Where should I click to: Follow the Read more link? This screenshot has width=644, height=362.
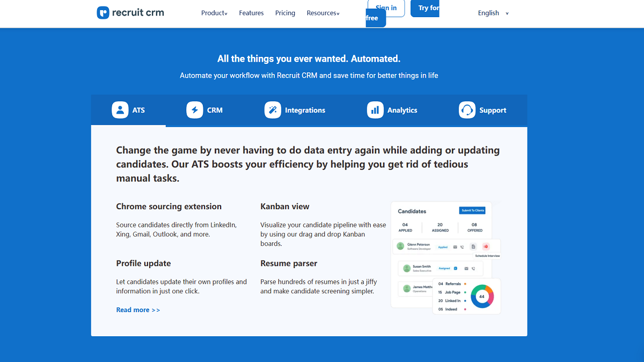(x=137, y=309)
